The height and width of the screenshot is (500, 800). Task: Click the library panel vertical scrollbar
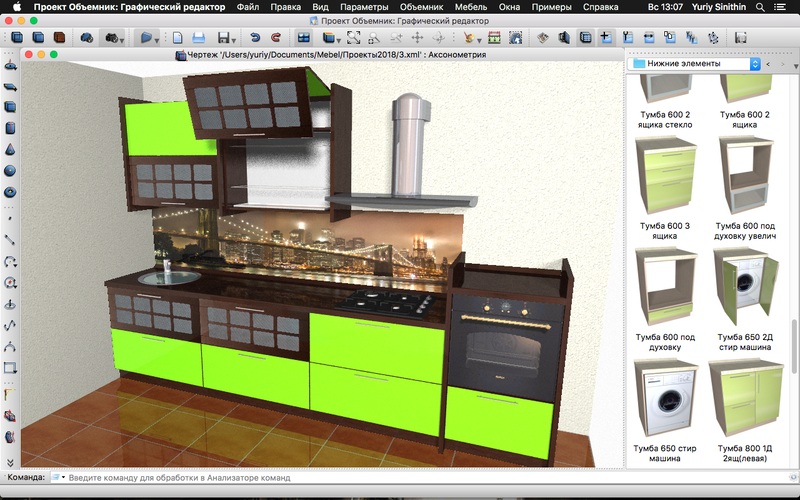pos(795,345)
